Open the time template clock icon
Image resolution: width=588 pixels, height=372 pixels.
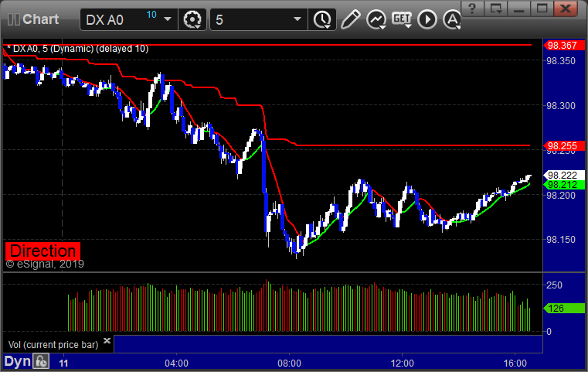322,19
